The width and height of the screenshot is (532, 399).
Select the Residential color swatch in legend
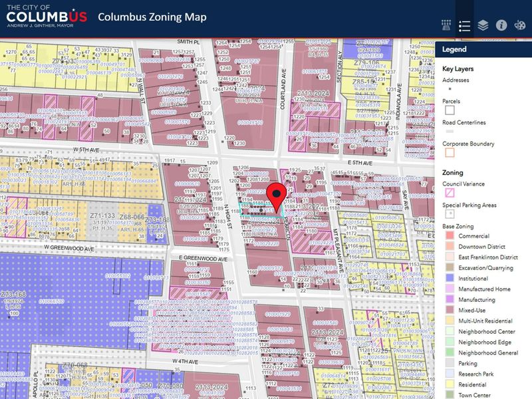click(450, 384)
